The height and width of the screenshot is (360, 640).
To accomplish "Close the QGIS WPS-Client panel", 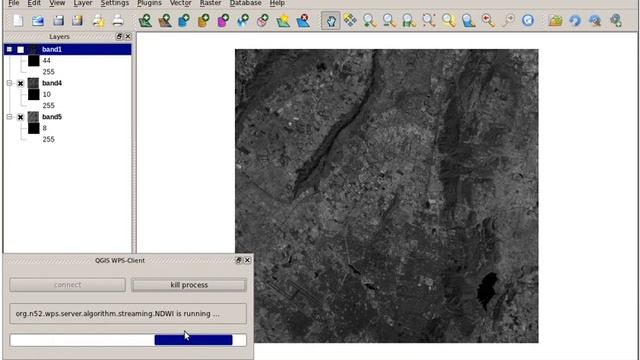I will coord(247,260).
